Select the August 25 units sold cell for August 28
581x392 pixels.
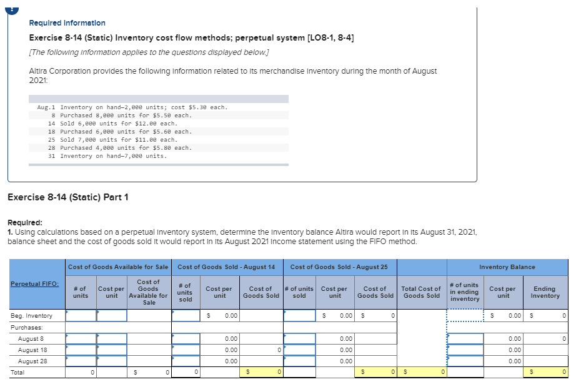click(x=299, y=361)
